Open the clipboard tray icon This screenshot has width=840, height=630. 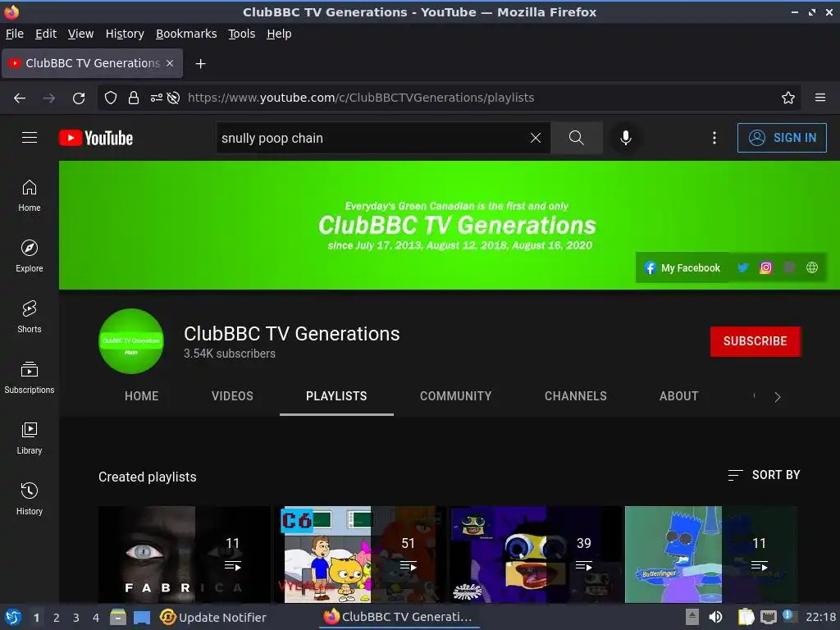[746, 617]
